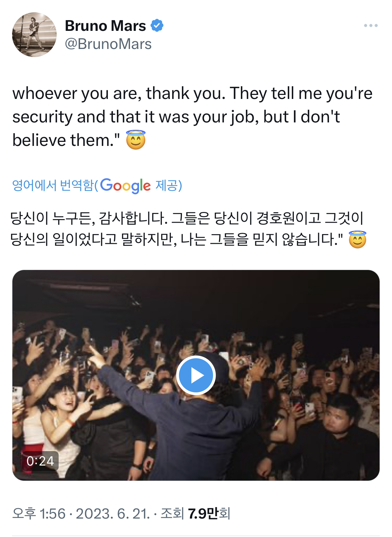This screenshot has height=537, width=392.
Task: Open the @BrunoMars handle link
Action: pos(108,44)
